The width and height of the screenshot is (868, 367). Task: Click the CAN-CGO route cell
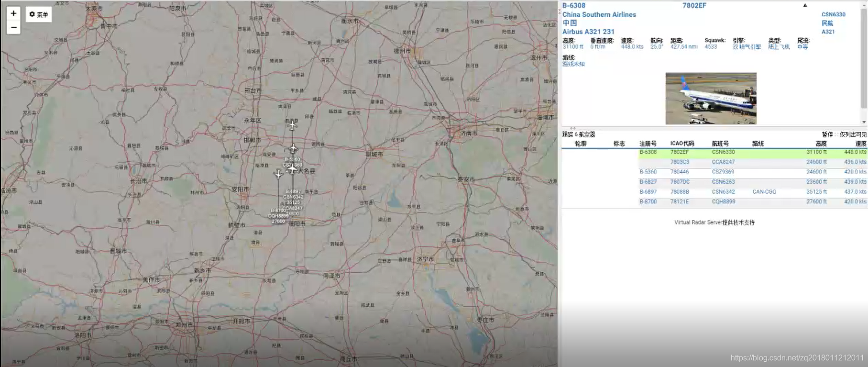(x=764, y=192)
